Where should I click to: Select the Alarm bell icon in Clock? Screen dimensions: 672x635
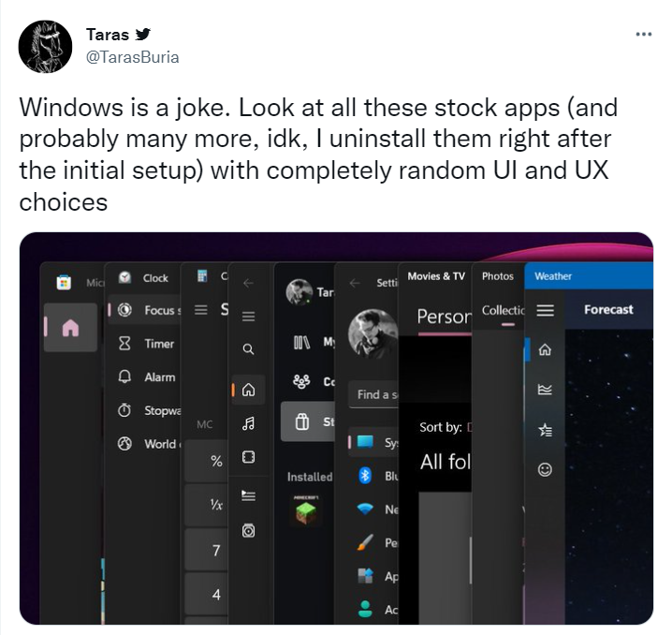124,377
